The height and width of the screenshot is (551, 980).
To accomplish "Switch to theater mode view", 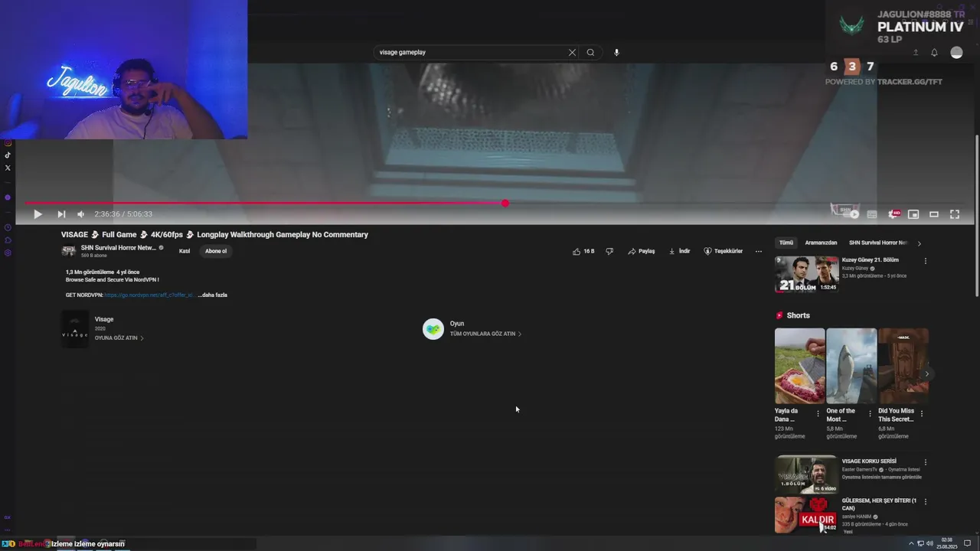I will click(x=934, y=214).
